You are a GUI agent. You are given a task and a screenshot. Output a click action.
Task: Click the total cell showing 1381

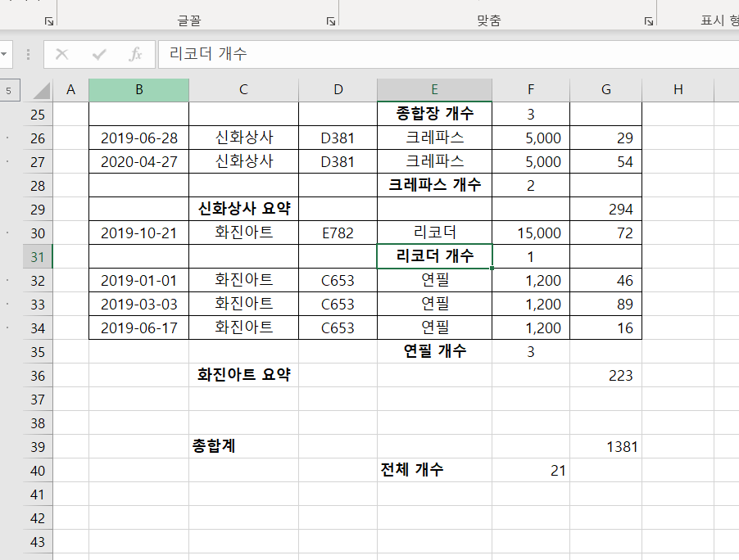pyautogui.click(x=605, y=447)
